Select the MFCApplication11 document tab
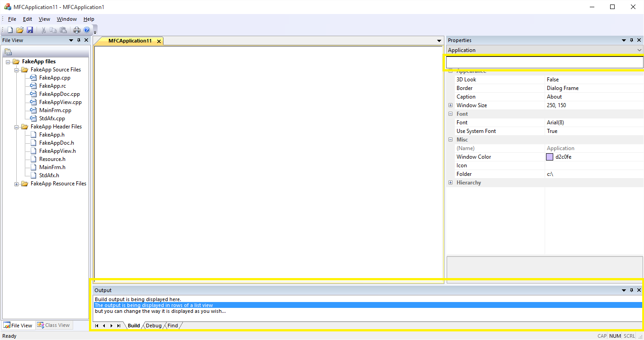This screenshot has width=644, height=340. (130, 41)
